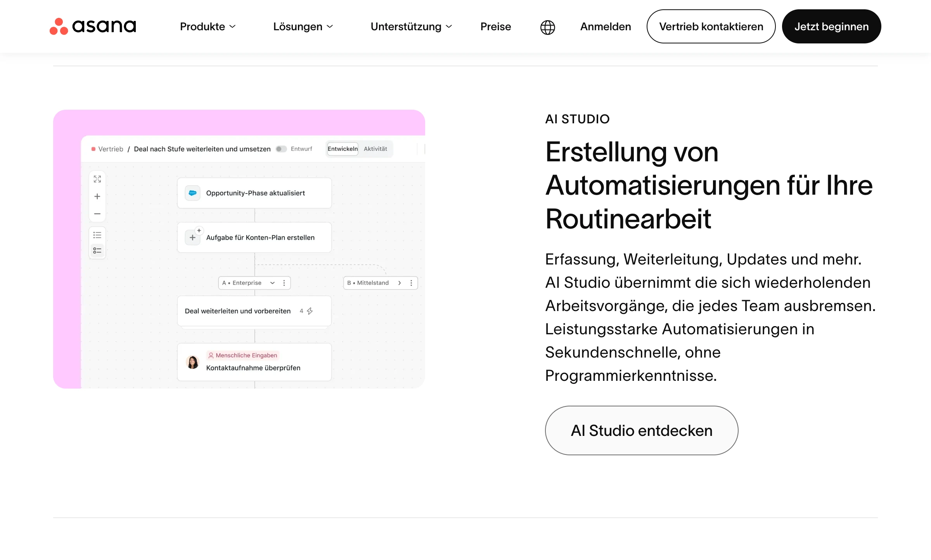
Task: Click the AI STUDIO label
Action: click(x=577, y=119)
